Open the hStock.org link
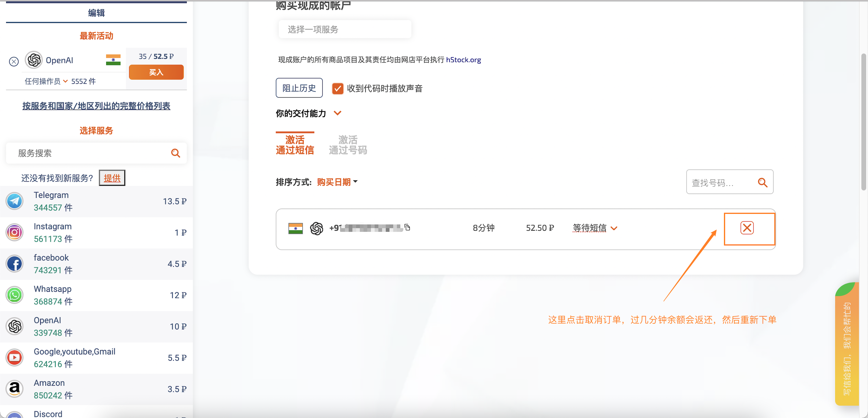868x418 pixels. [463, 60]
